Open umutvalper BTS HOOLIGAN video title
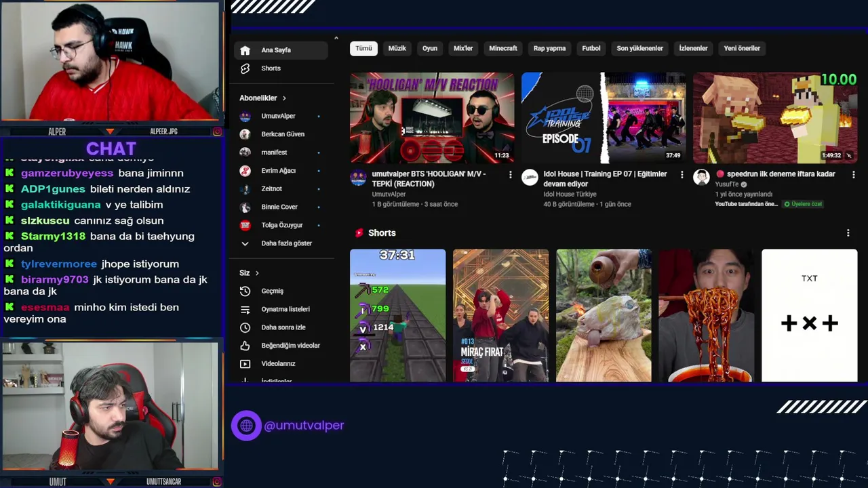The height and width of the screenshot is (488, 868). tap(429, 179)
